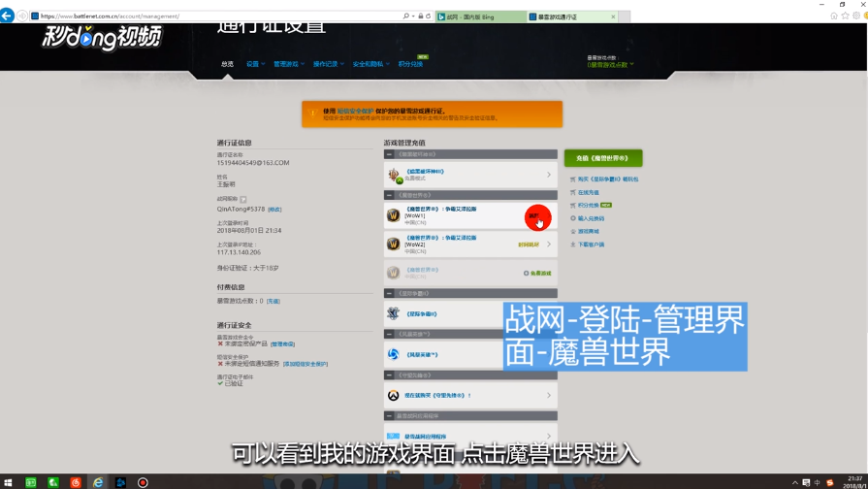Click the orange SMS protection banner
This screenshot has width=868, height=489.
click(x=432, y=114)
